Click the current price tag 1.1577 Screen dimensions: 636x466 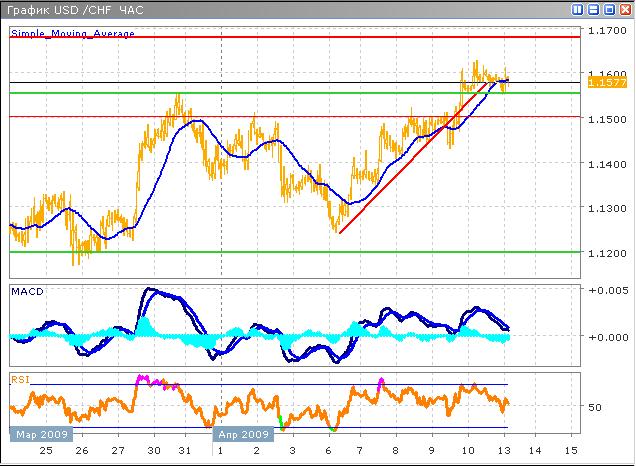[x=602, y=83]
